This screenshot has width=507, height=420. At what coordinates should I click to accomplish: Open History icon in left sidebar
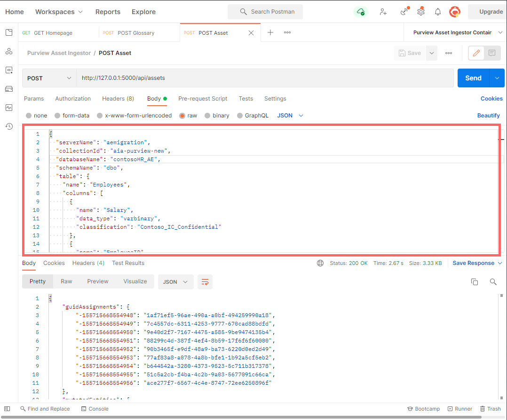[9, 126]
